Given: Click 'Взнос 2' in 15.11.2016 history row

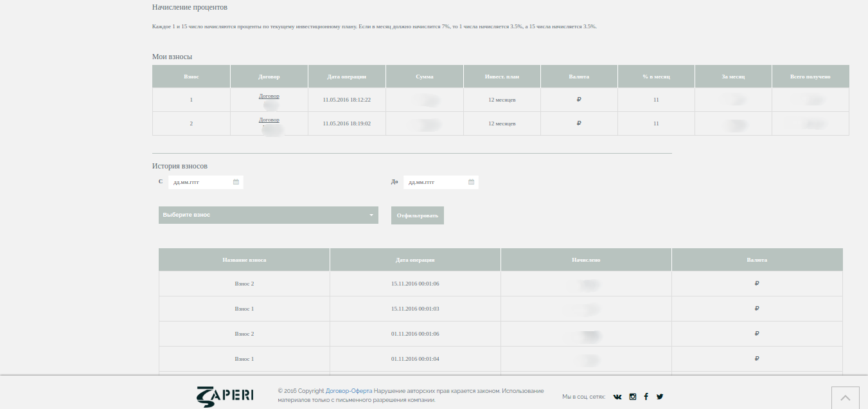Looking at the screenshot, I should click(x=244, y=284).
